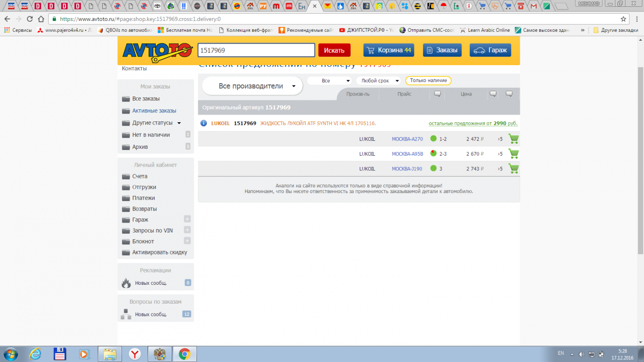644x362 pixels.
Task: Open Нет в наличии orders
Action: 151,135
